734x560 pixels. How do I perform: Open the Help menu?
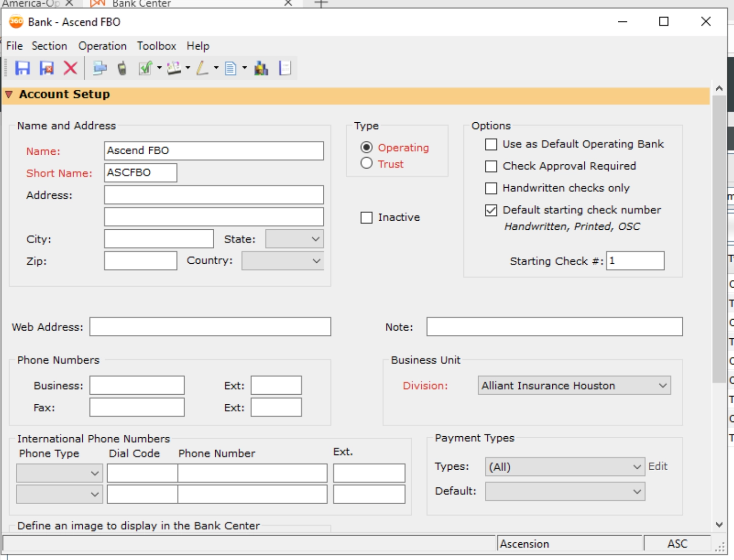click(x=197, y=46)
